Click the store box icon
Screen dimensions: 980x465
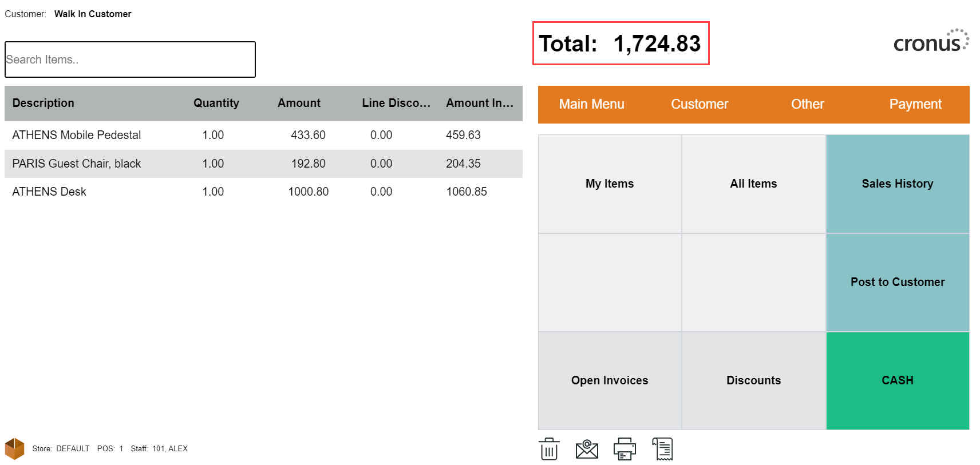point(15,449)
